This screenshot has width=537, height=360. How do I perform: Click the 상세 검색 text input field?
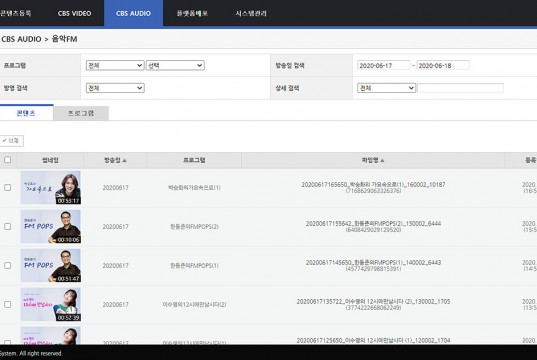461,88
